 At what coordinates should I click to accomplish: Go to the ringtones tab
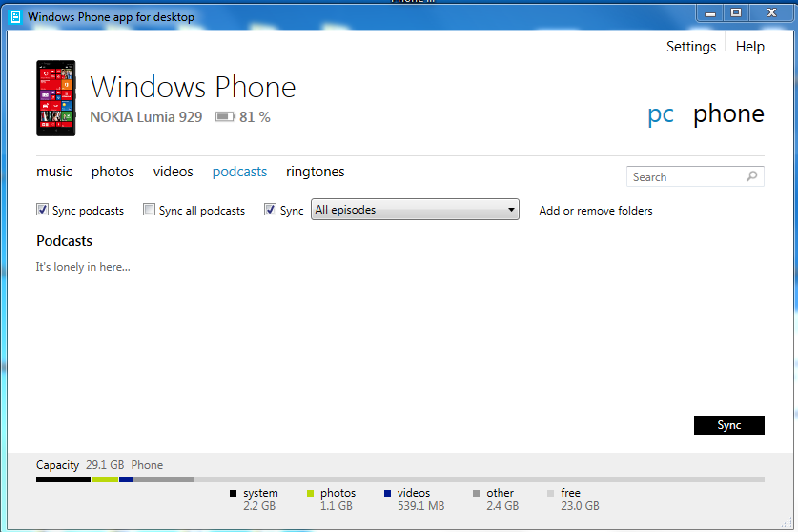pyautogui.click(x=315, y=172)
